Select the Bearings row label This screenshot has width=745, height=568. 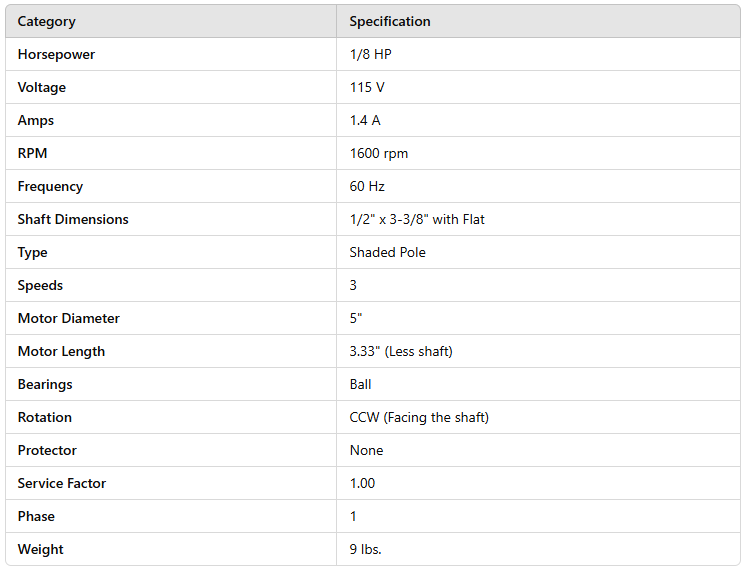[x=45, y=384]
